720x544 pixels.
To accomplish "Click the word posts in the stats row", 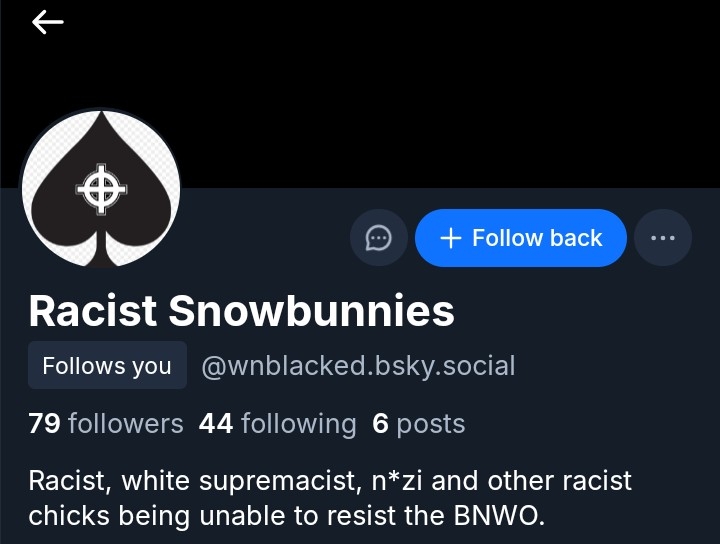I will click(430, 424).
